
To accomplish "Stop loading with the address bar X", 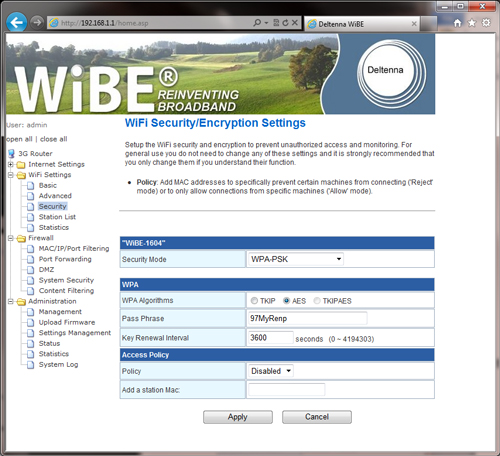I will 295,23.
